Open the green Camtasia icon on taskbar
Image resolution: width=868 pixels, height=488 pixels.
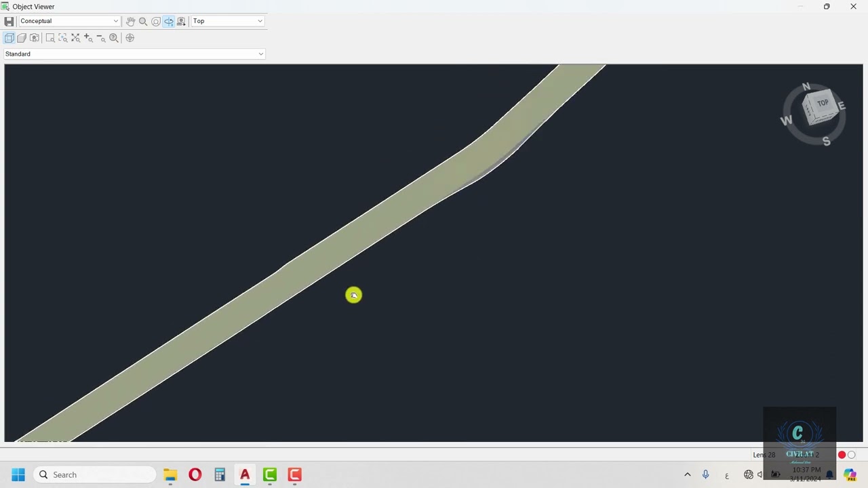[270, 474]
